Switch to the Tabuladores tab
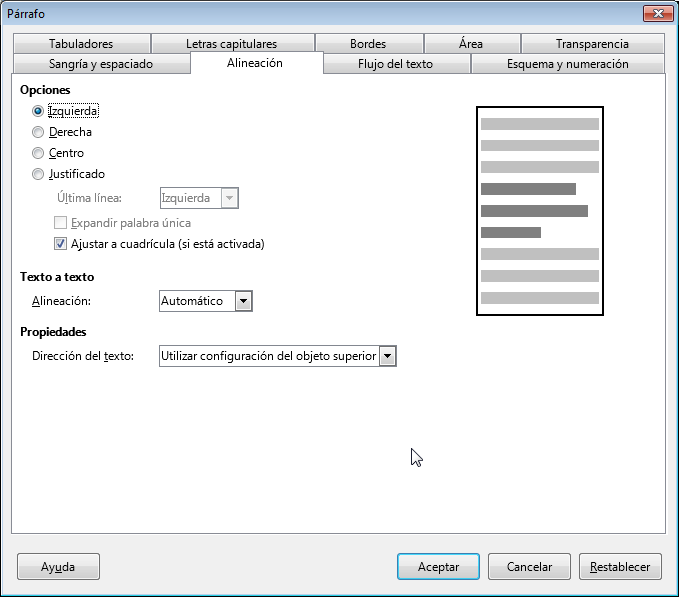Screen dimensions: 679x597 [x=81, y=44]
